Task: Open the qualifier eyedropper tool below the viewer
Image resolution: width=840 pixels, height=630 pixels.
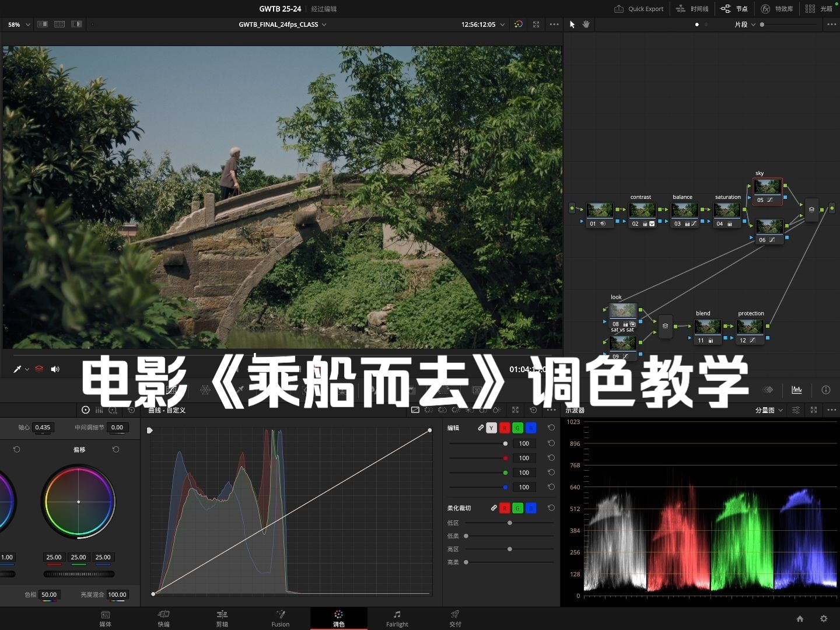Action: point(17,369)
